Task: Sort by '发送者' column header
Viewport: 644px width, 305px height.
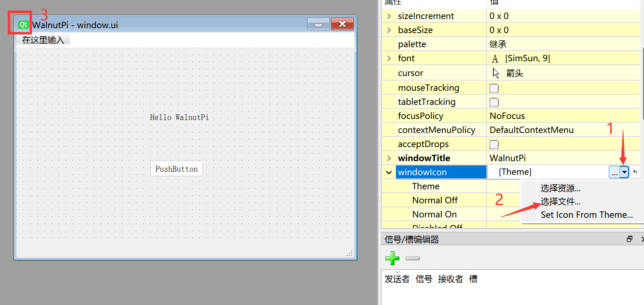Action: (x=397, y=279)
